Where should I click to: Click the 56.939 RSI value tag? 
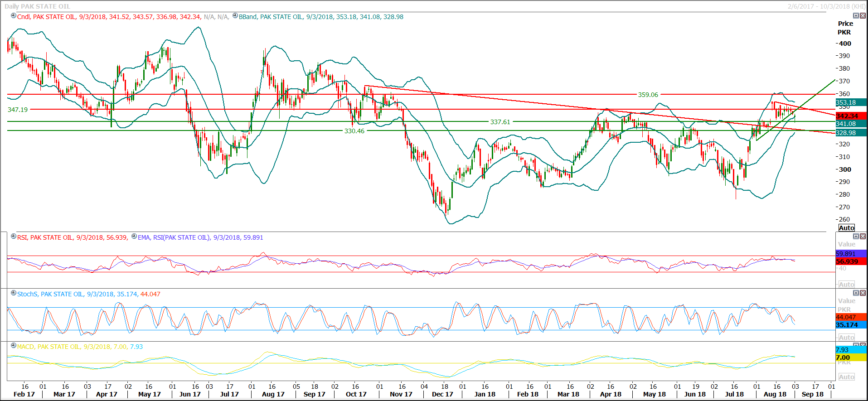coord(851,261)
